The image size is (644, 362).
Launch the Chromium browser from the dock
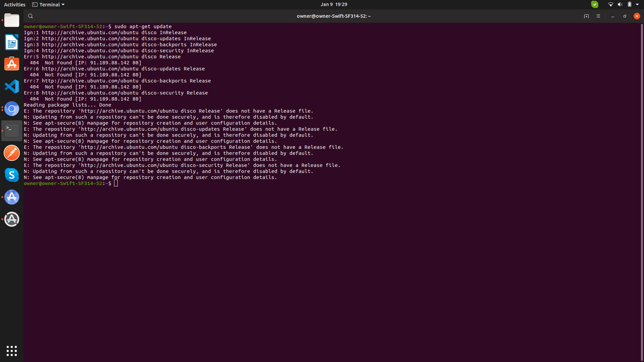[x=12, y=108]
